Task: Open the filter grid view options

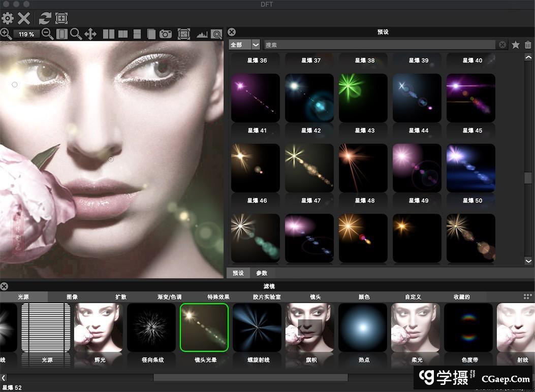Action: tap(527, 297)
